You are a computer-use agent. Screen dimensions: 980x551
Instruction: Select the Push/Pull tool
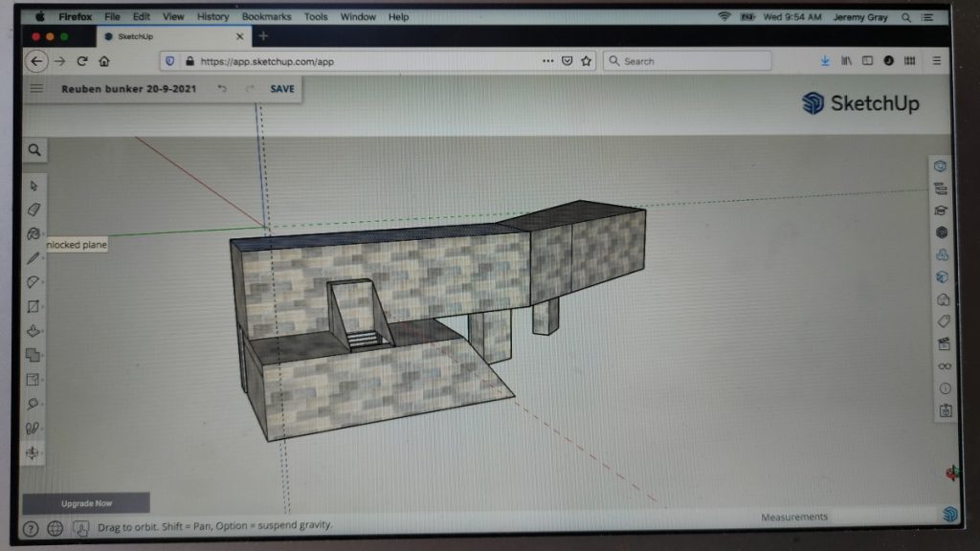[33, 330]
